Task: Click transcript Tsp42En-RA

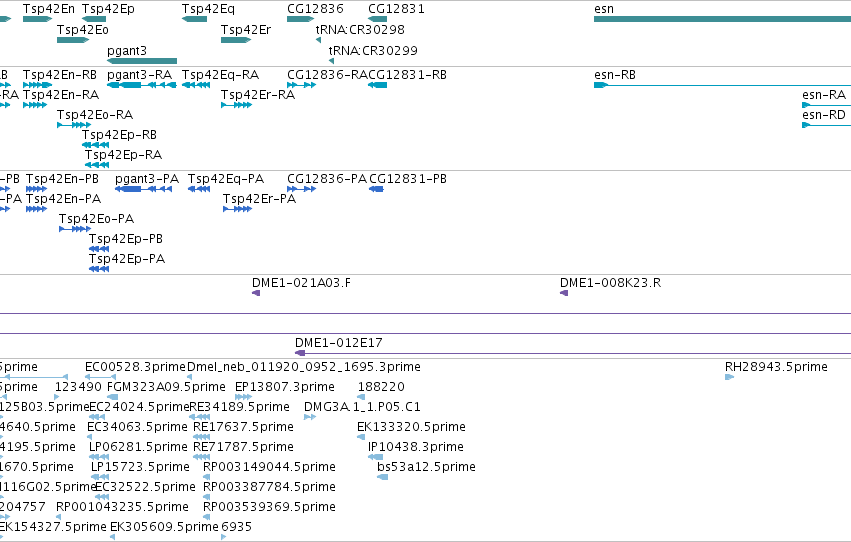Action: (35, 105)
